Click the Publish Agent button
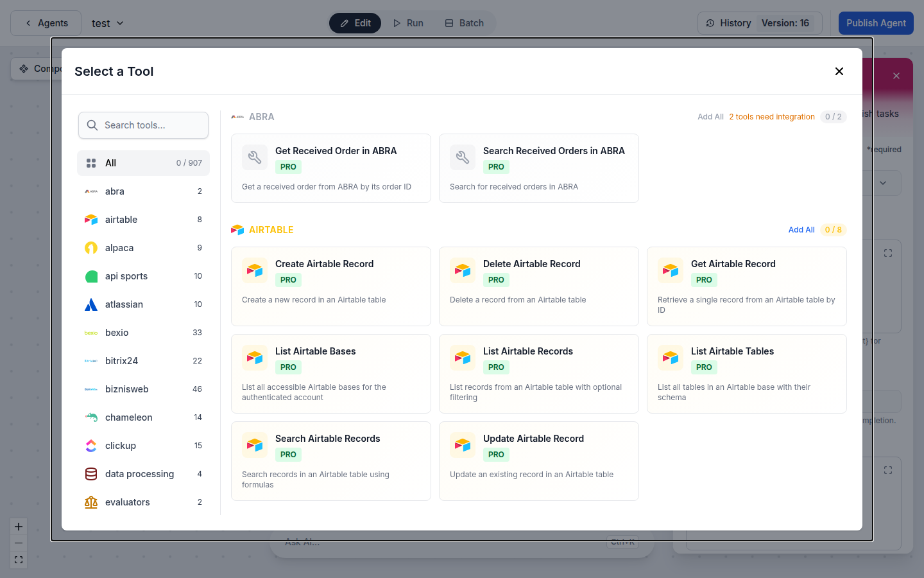 [875, 22]
